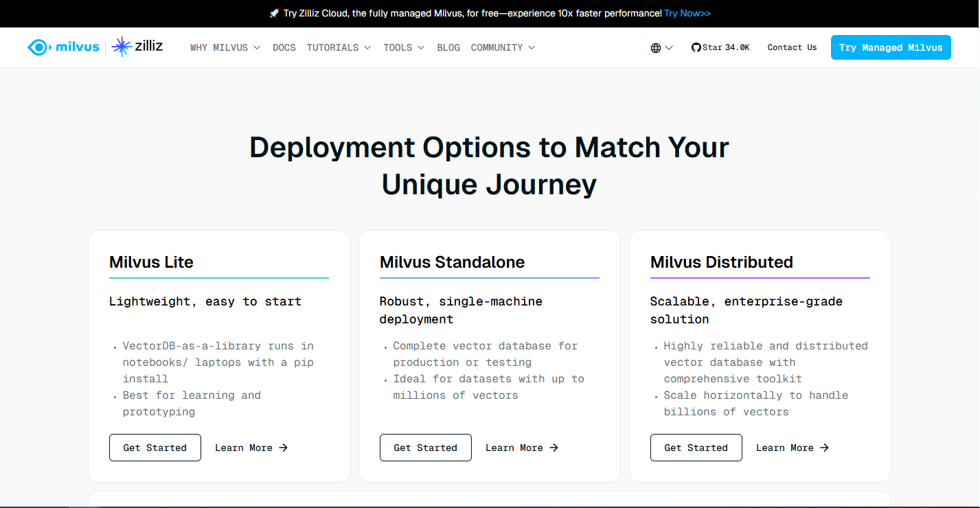Click Get Started for Milvus Lite
This screenshot has width=980, height=508.
pos(155,448)
